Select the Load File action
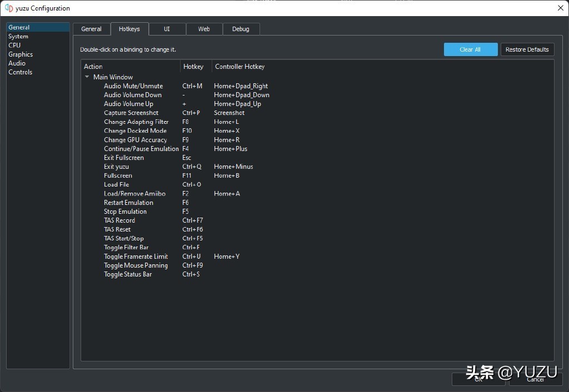 pyautogui.click(x=117, y=184)
